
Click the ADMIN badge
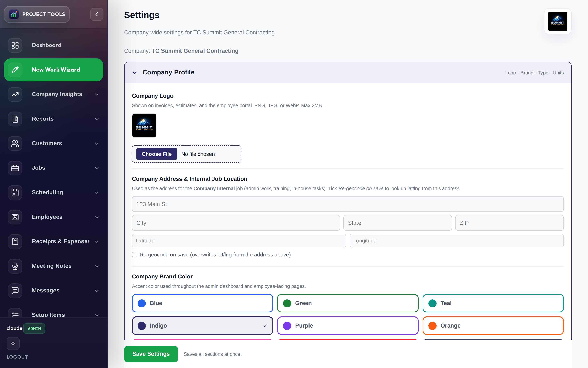[x=34, y=329]
